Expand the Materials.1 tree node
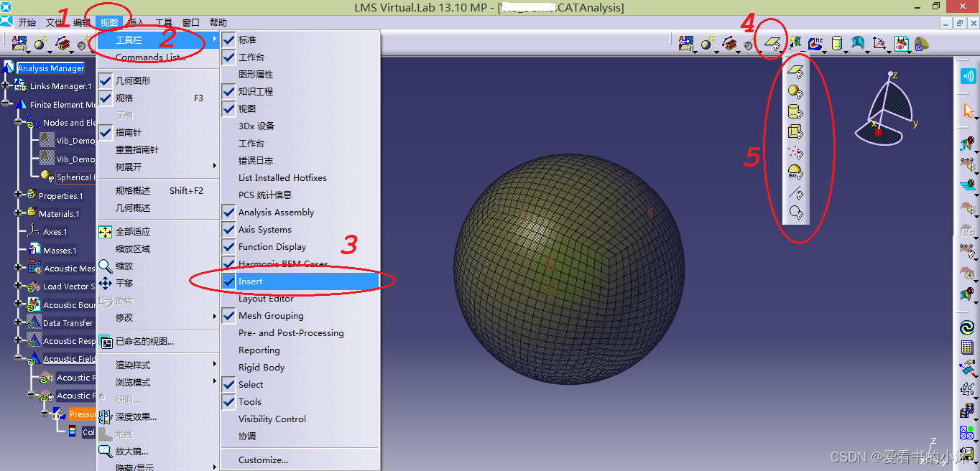The width and height of the screenshot is (980, 471). 18,213
